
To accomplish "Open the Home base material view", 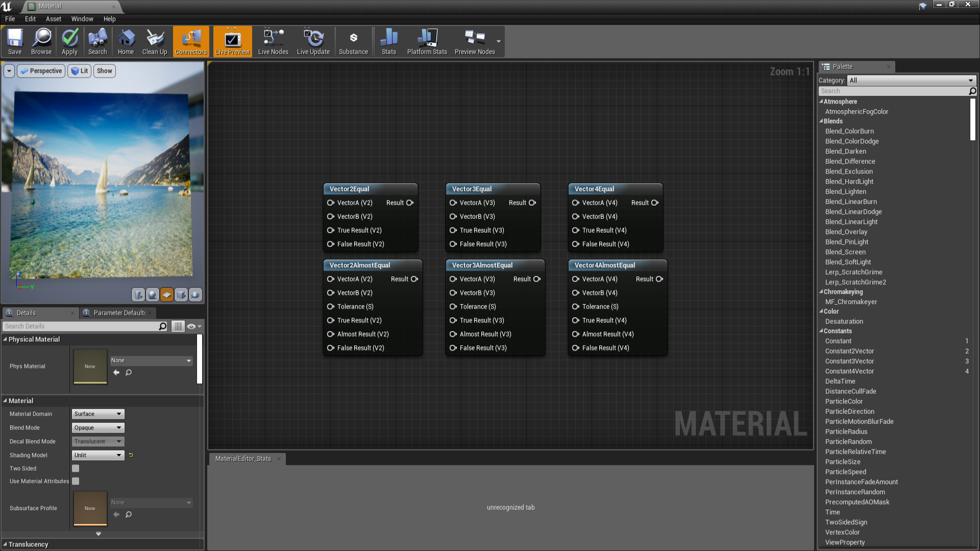I will coord(126,41).
